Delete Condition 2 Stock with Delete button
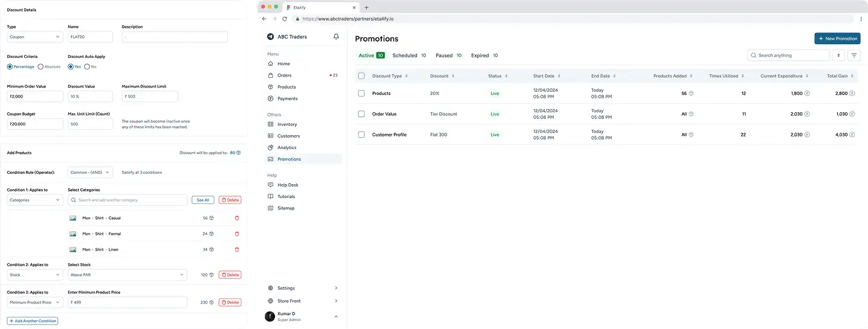Viewport: 868px width, 329px height. click(x=230, y=275)
